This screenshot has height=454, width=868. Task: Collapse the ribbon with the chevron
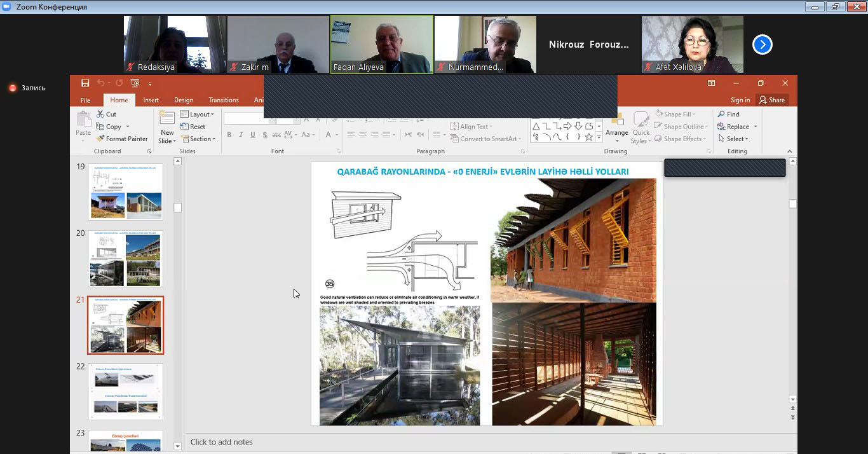(x=790, y=151)
